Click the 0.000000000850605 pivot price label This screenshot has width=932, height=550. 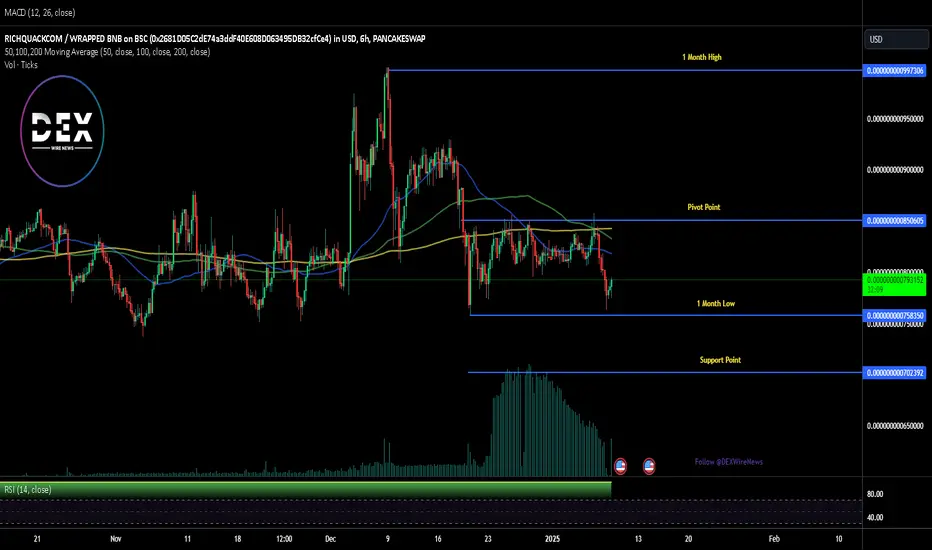click(895, 221)
